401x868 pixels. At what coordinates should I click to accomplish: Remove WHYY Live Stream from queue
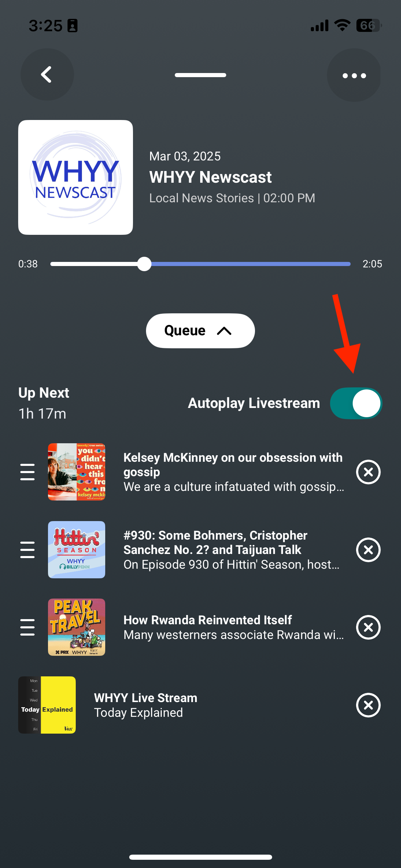pos(368,705)
